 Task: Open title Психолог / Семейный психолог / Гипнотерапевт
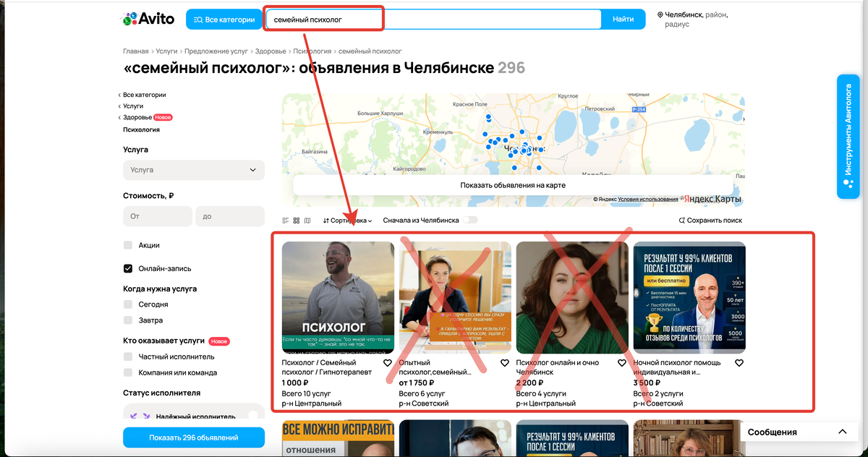[x=327, y=367]
